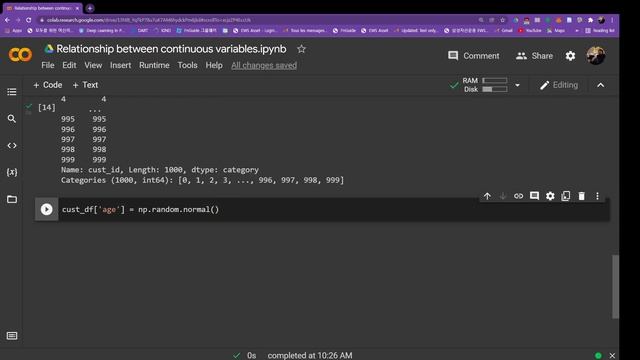The height and width of the screenshot is (360, 640).
Task: Click 'completed at 10:26 AM' status text
Action: pos(310,356)
